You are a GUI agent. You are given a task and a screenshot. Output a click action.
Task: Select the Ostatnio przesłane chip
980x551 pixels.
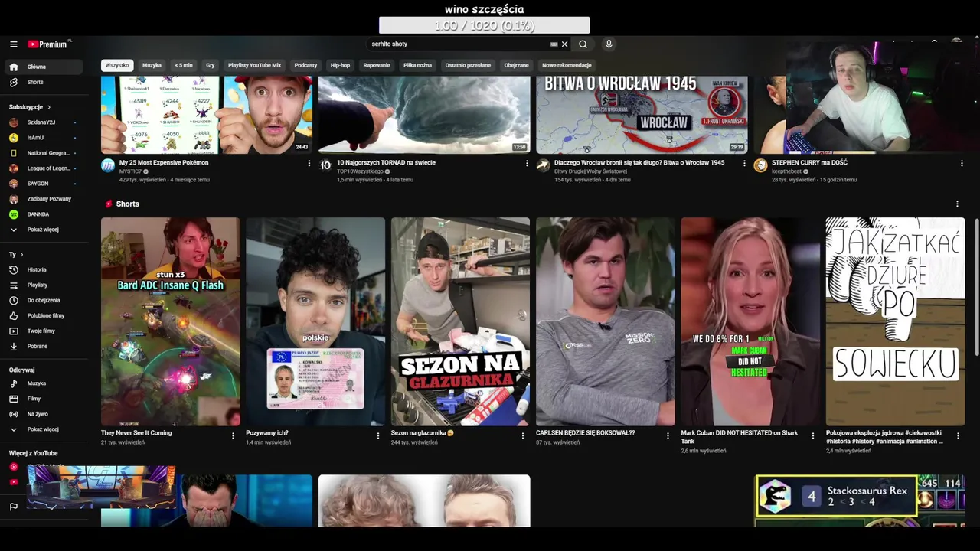(468, 65)
